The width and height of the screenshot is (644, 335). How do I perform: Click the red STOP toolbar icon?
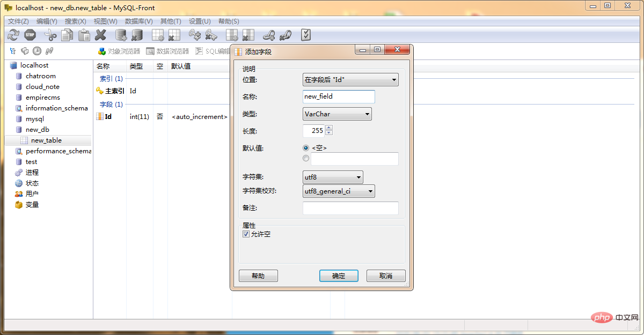[30, 35]
